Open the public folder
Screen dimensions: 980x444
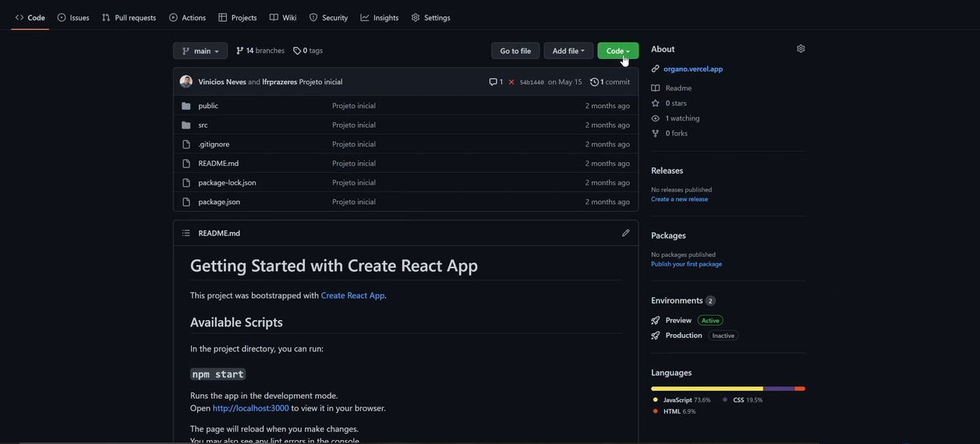click(x=208, y=106)
